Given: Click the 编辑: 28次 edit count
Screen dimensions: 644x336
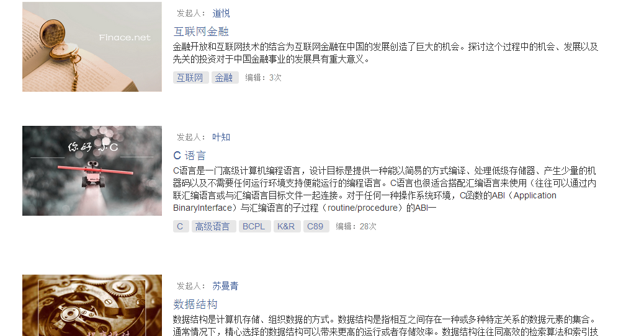Looking at the screenshot, I should (356, 226).
